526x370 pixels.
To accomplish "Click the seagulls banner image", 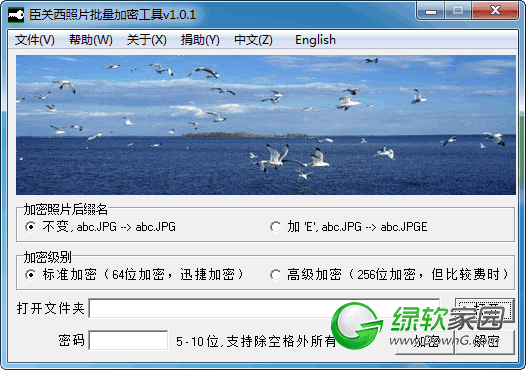I will coord(266,125).
